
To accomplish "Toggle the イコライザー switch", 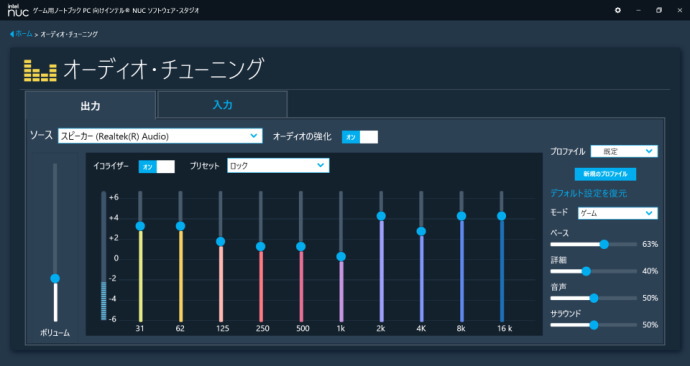I will pos(157,167).
